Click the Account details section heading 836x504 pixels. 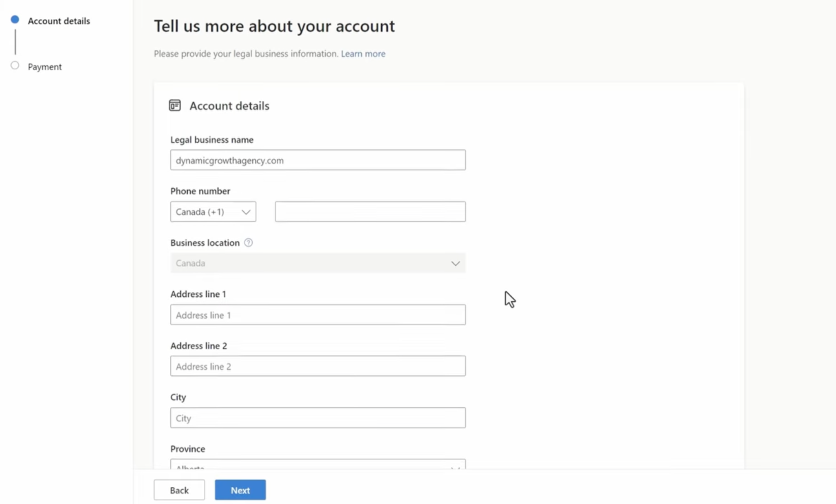click(x=229, y=106)
